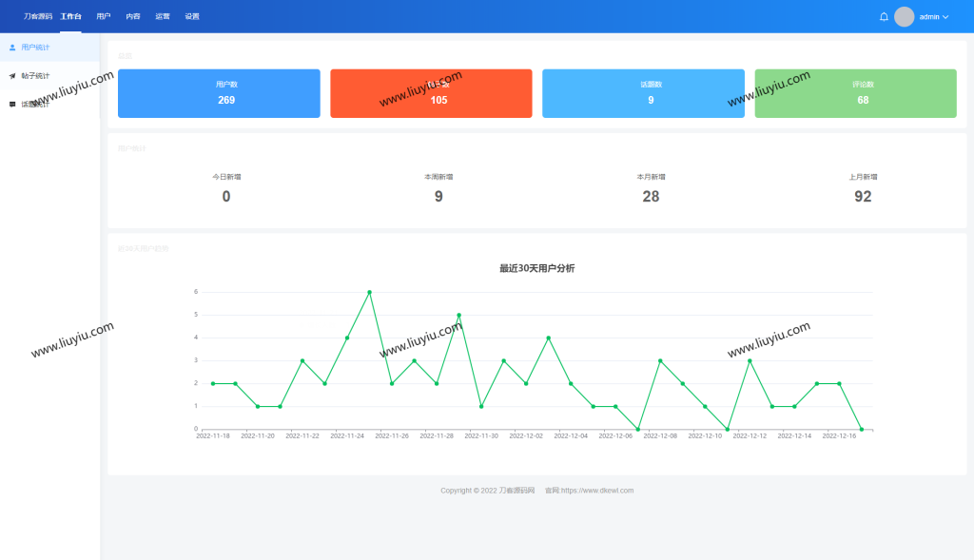
Task: Click the chart title 最近30天用户分析
Action: tap(537, 268)
